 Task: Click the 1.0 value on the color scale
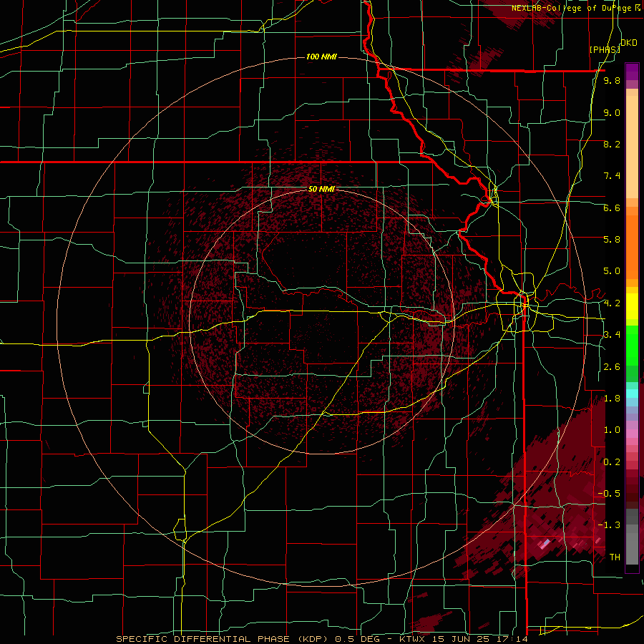click(x=612, y=430)
